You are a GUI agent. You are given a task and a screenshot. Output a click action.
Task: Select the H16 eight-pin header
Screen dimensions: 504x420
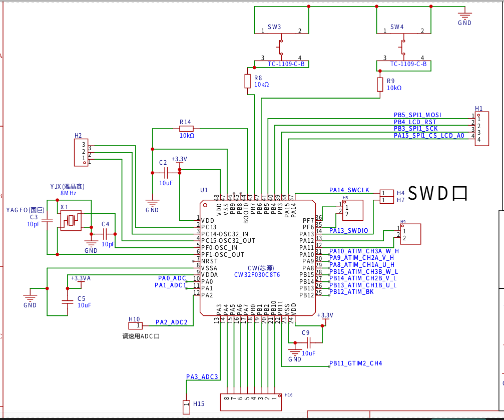[251, 402]
